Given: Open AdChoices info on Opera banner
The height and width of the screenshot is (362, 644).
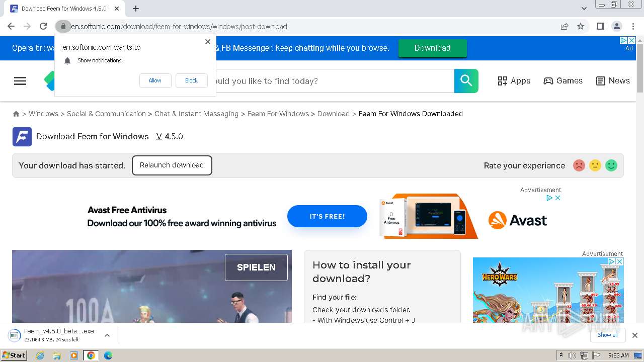Looking at the screenshot, I should point(624,40).
